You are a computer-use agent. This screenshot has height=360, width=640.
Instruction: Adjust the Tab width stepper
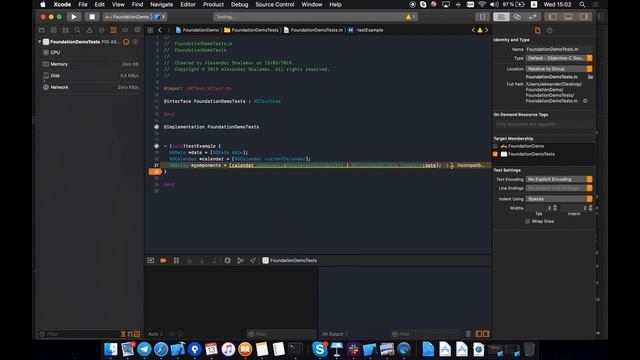(555, 208)
